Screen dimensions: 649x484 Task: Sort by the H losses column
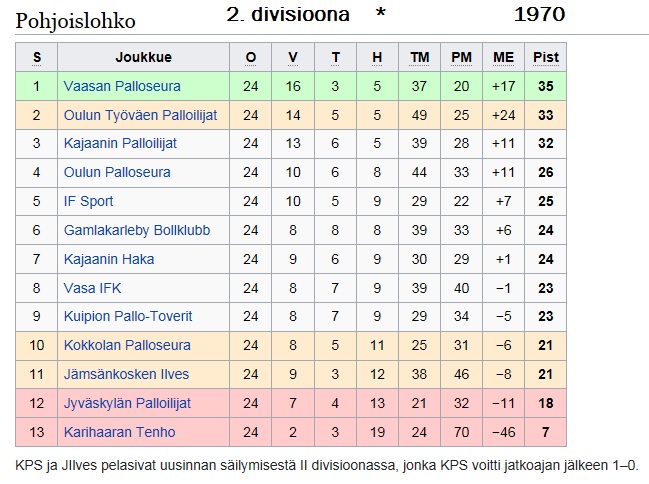click(377, 58)
